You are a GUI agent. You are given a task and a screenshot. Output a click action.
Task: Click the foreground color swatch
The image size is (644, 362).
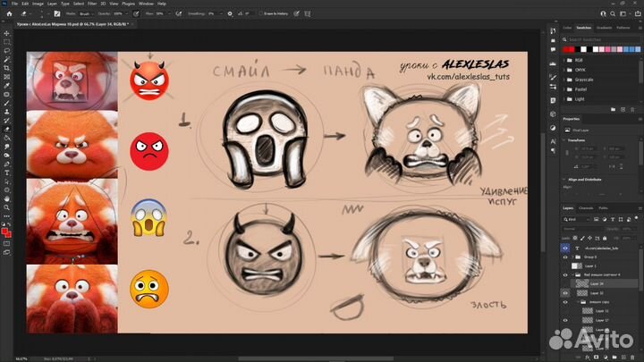pyautogui.click(x=5, y=232)
